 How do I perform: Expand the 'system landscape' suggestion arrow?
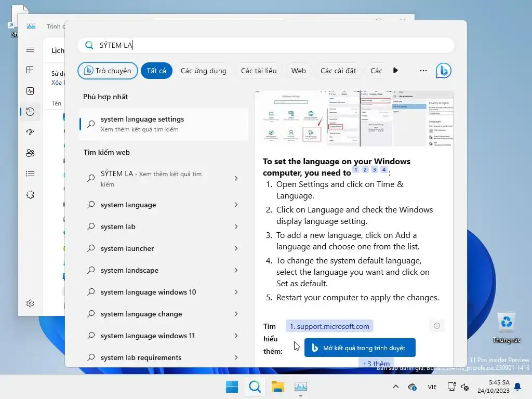click(x=236, y=270)
